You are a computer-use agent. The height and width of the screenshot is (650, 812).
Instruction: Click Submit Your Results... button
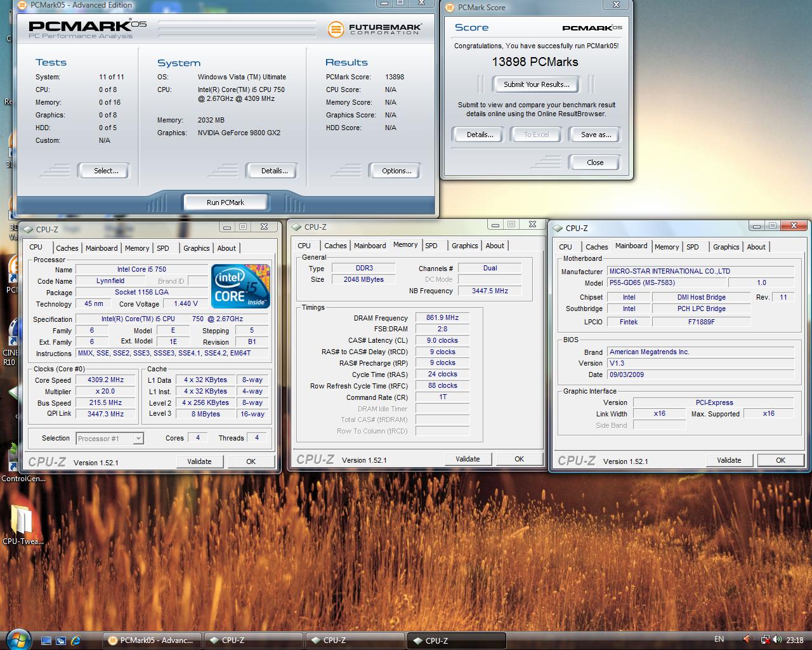click(x=537, y=84)
